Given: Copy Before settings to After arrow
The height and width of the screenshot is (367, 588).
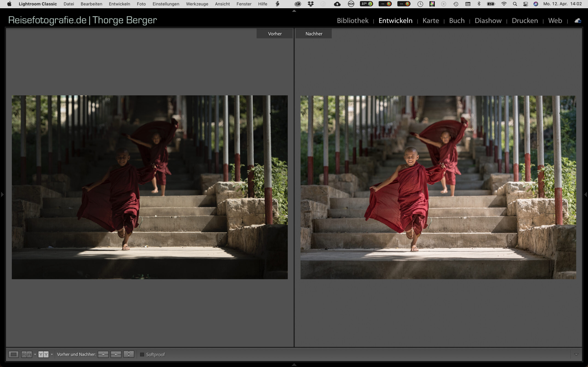Looking at the screenshot, I should tap(103, 354).
